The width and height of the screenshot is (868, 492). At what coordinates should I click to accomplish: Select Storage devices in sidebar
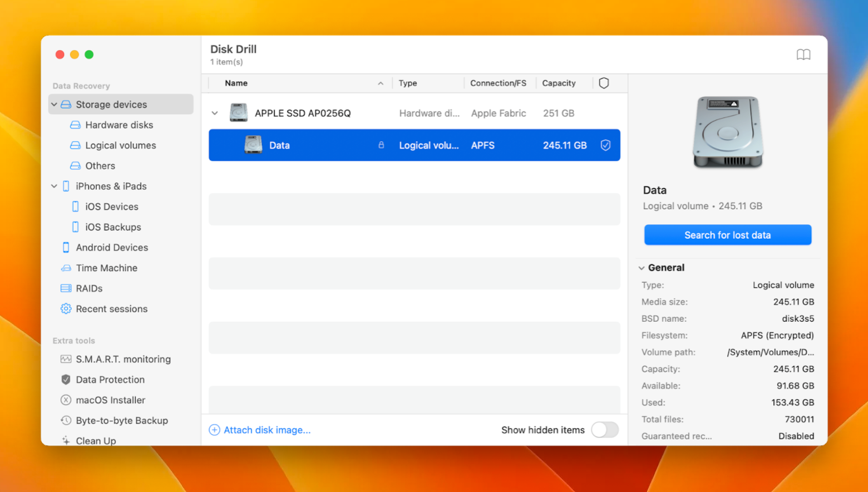(x=121, y=105)
